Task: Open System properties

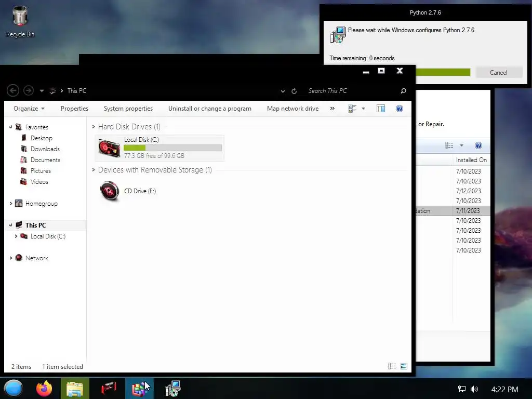Action: click(x=128, y=109)
